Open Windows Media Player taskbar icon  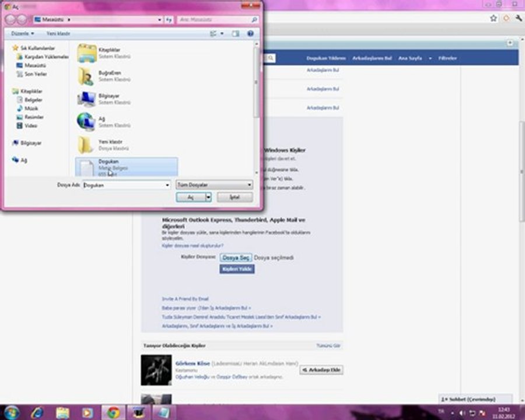tap(87, 412)
